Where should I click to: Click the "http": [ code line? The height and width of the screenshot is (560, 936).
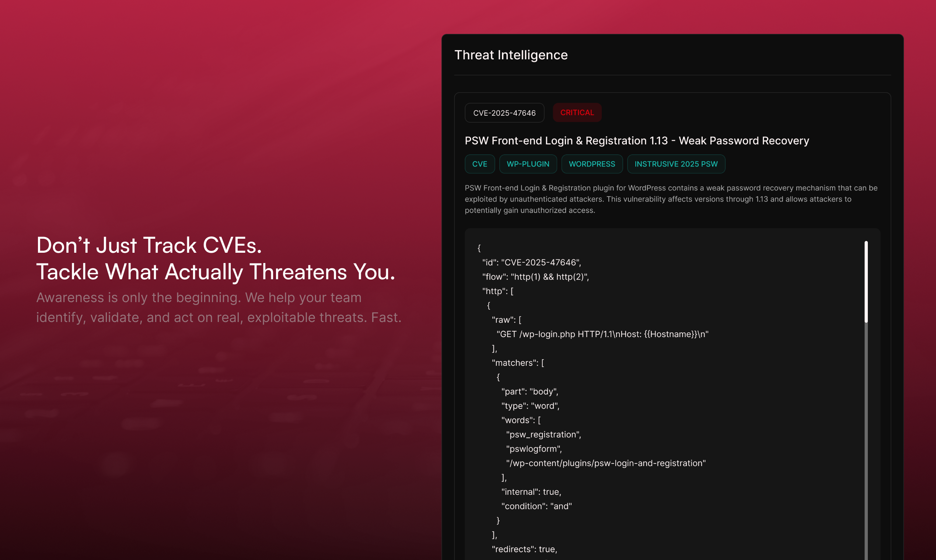pos(498,291)
